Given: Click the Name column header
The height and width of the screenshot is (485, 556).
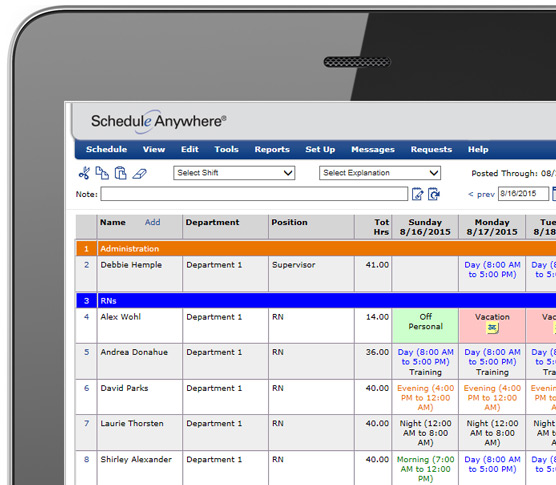Looking at the screenshot, I should coord(113,222).
